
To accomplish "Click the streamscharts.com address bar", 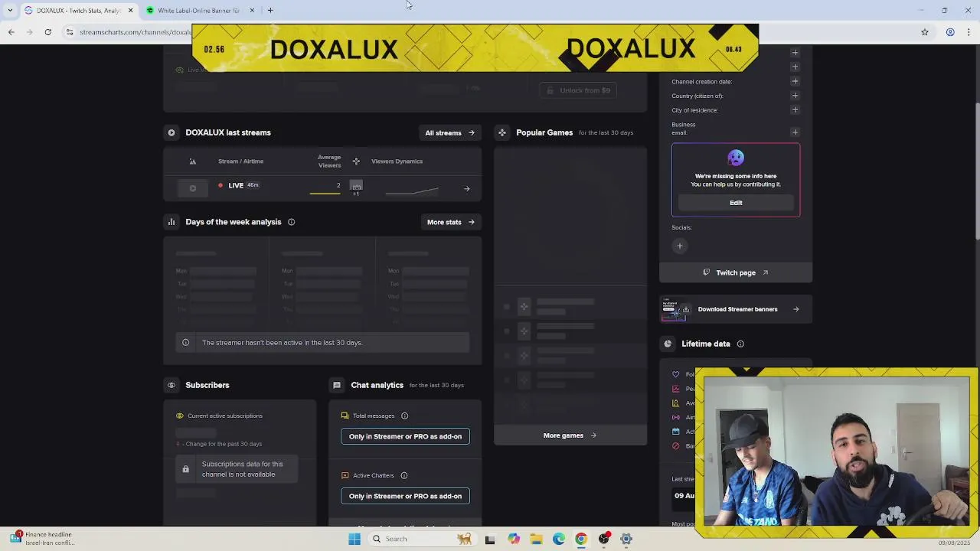I will pyautogui.click(x=135, y=32).
